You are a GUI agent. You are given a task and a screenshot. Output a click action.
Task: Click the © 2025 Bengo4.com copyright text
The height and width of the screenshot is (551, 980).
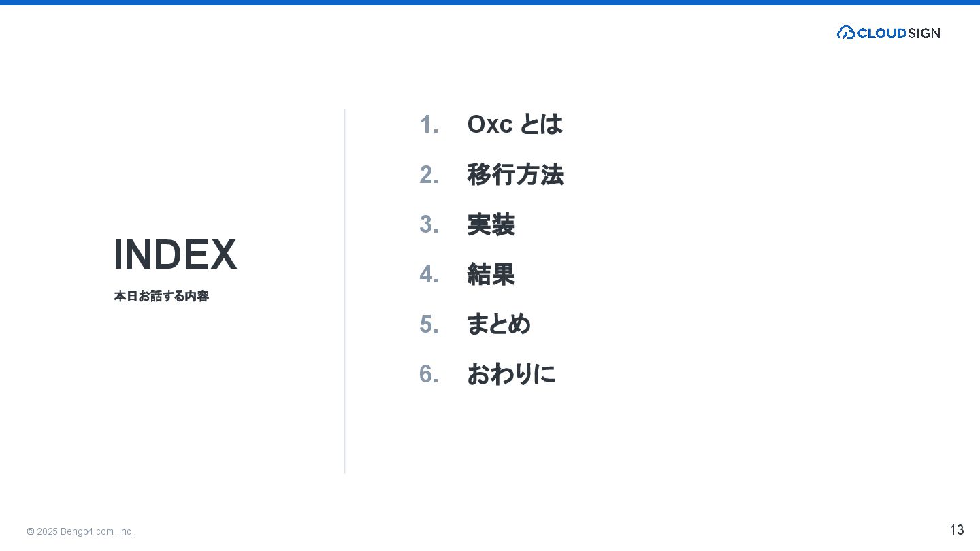coord(80,531)
